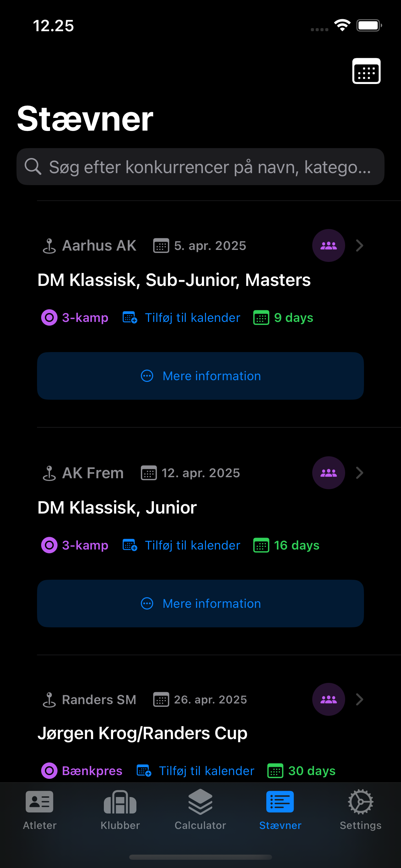Click the magnifying glass search icon
The image size is (401, 868).
click(33, 167)
